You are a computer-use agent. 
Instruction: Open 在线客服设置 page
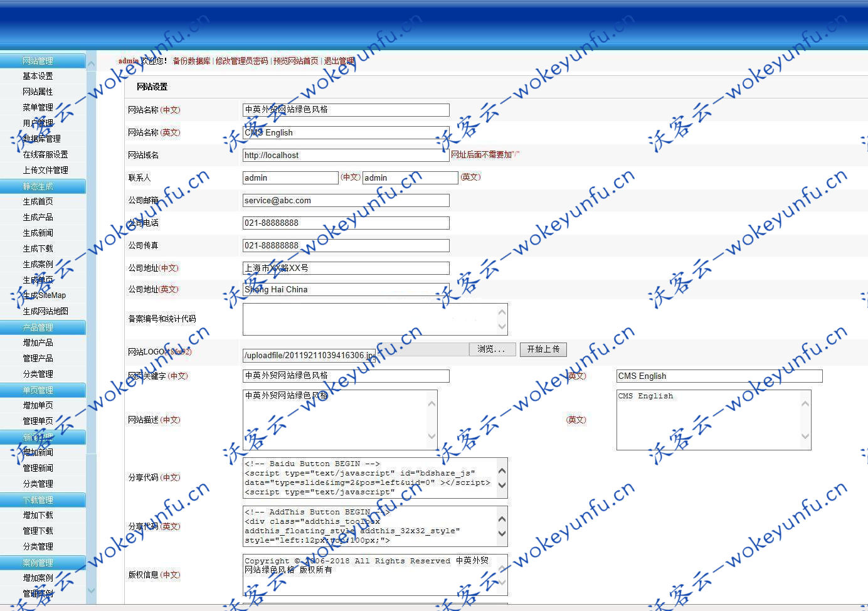[x=45, y=154]
